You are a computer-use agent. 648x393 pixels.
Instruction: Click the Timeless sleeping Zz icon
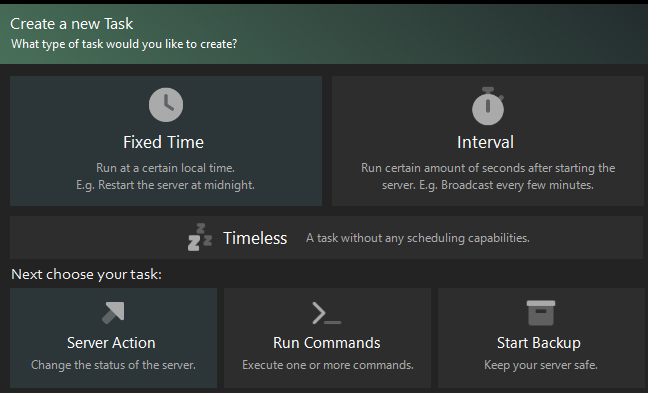(x=200, y=237)
